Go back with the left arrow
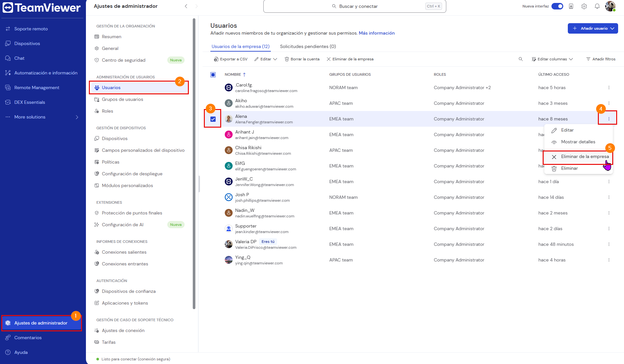 [x=186, y=6]
